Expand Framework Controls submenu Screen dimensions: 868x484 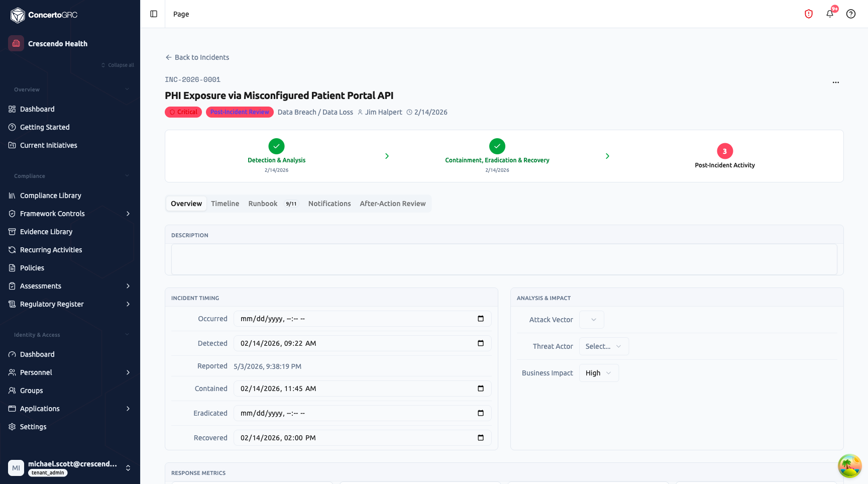click(128, 214)
